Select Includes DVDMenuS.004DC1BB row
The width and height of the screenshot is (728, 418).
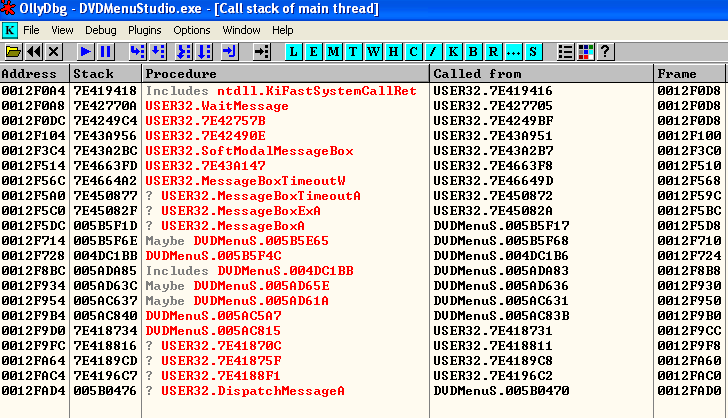pyautogui.click(x=250, y=271)
